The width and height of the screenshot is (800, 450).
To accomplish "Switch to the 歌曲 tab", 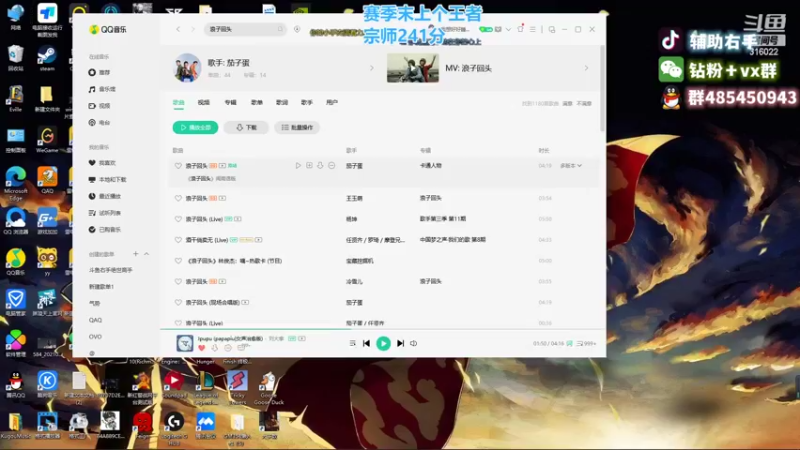I will coord(179,103).
